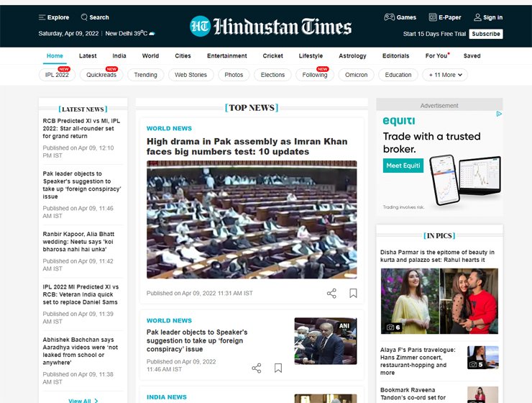Open the 5-photo Alaya F gallery badge
532x403 pixels.
pos(477,364)
